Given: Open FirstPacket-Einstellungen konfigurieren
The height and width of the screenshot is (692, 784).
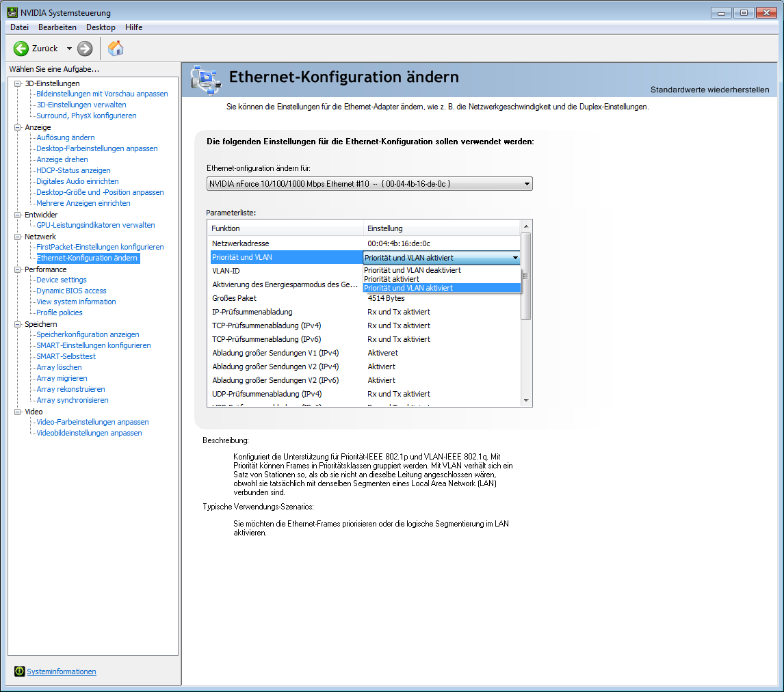Looking at the screenshot, I should [100, 247].
